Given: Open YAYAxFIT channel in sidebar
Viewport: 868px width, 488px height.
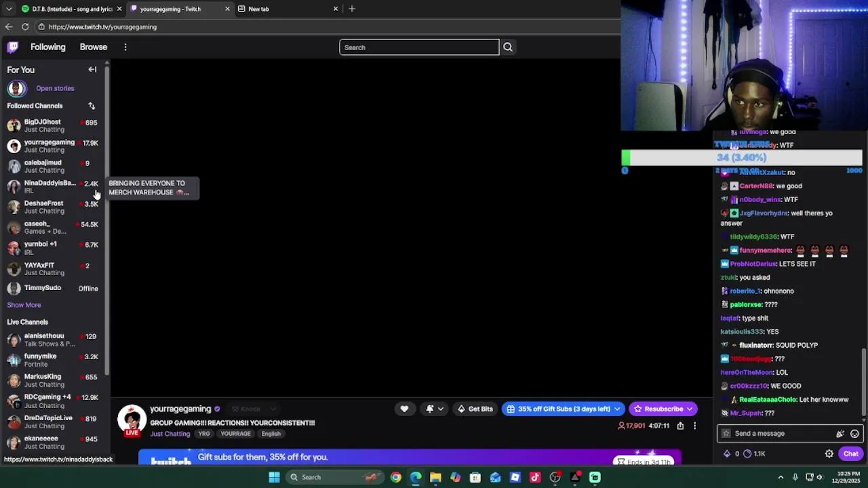Looking at the screenshot, I should point(53,268).
